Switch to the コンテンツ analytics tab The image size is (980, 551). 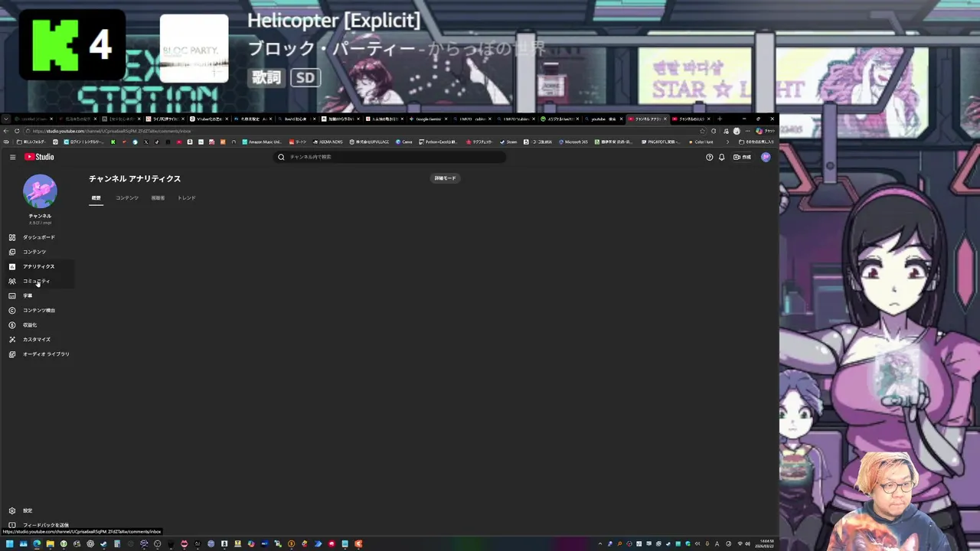tap(127, 198)
